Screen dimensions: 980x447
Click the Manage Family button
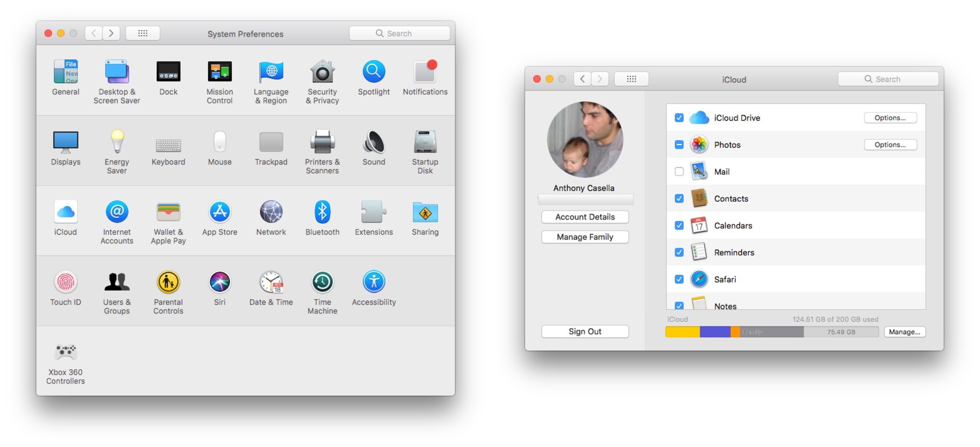585,237
